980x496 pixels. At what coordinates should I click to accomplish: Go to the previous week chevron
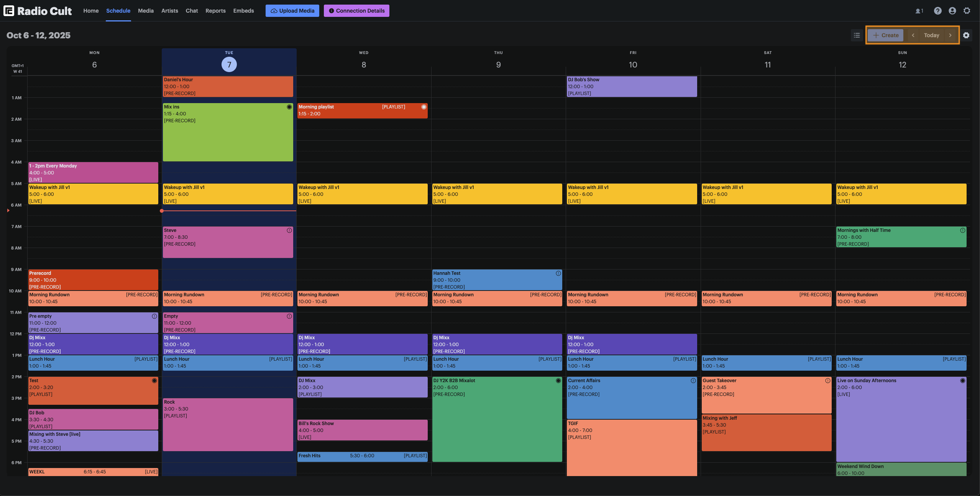pos(913,35)
